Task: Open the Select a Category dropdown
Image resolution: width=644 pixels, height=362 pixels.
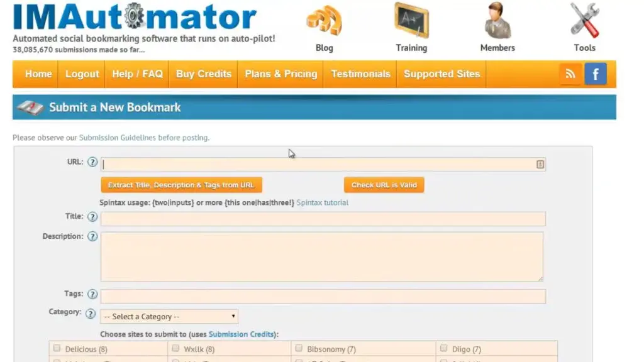Action: 169,317
